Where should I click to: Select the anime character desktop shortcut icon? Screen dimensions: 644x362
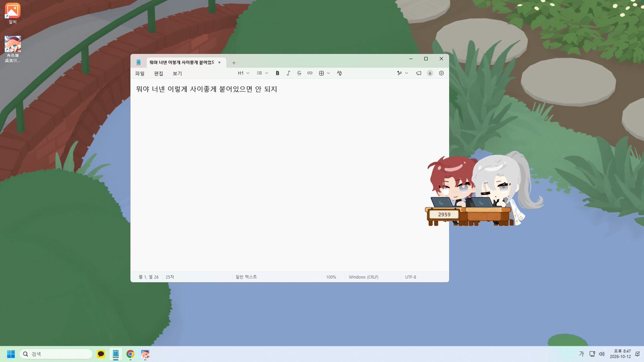tap(13, 49)
